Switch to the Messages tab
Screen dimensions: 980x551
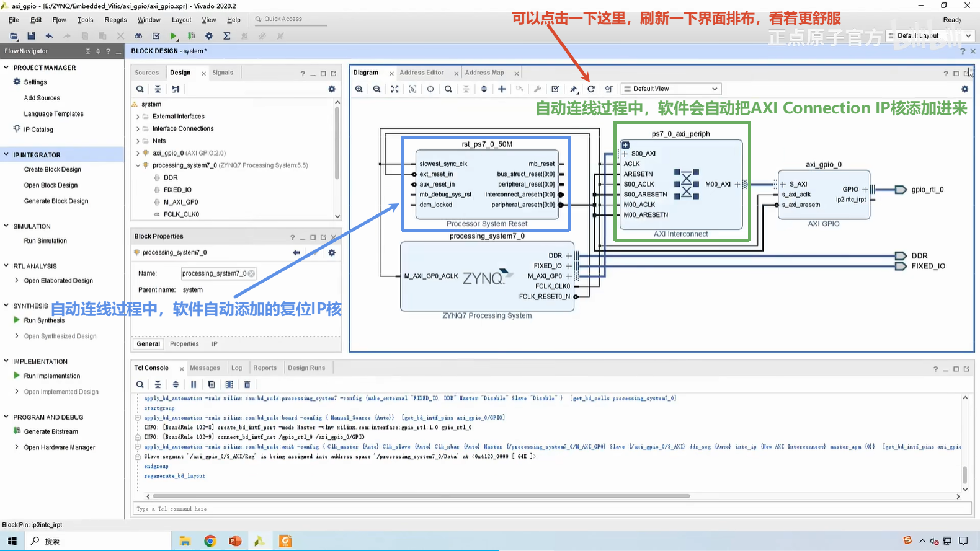coord(205,368)
